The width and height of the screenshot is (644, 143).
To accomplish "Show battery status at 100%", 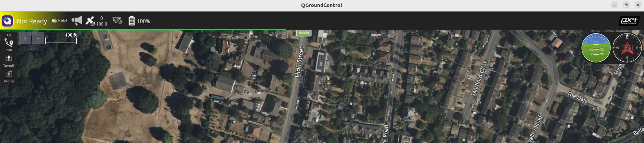I will 139,21.
